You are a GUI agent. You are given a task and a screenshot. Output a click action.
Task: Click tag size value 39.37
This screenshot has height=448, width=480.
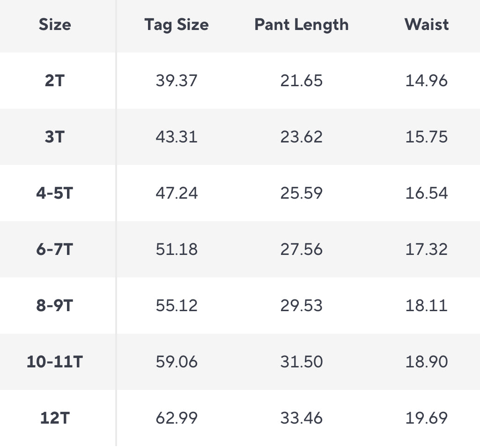(x=177, y=81)
